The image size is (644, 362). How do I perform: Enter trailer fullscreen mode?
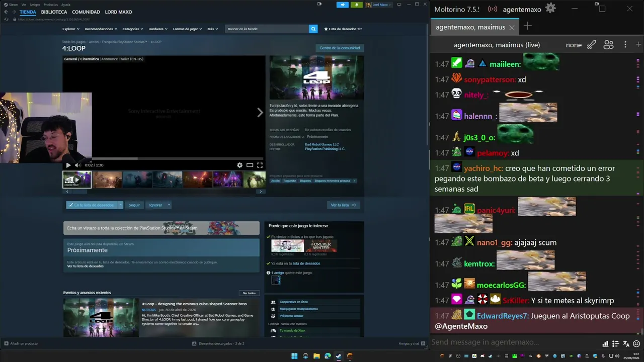[x=260, y=165]
